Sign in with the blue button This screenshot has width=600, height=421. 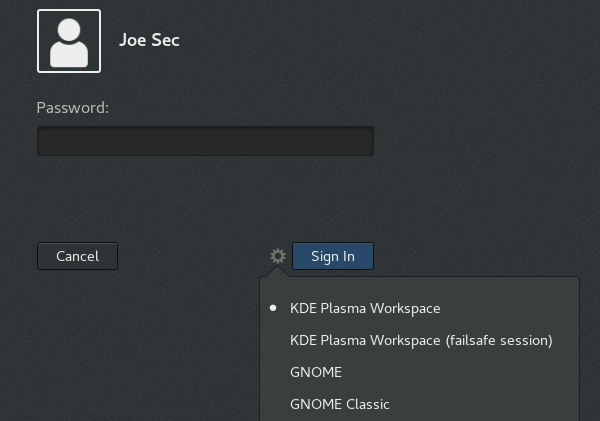click(x=332, y=256)
